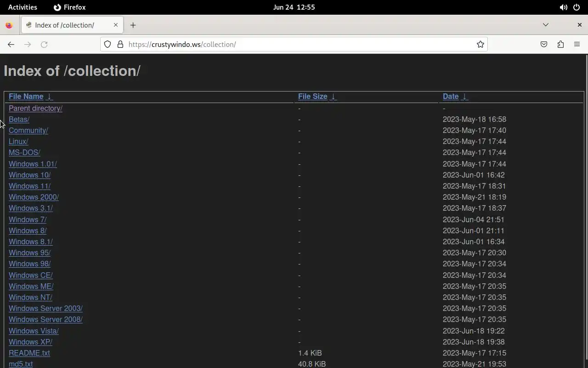
Task: Open the Windows 8/ folder
Action: click(x=28, y=230)
